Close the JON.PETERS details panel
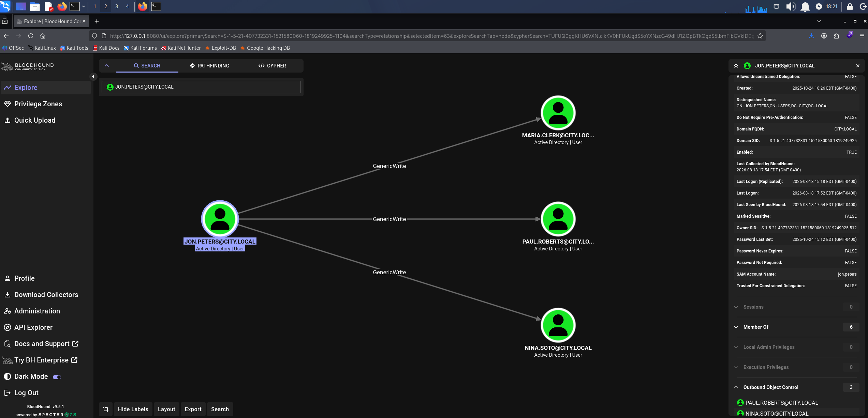The height and width of the screenshot is (418, 868). (x=858, y=66)
